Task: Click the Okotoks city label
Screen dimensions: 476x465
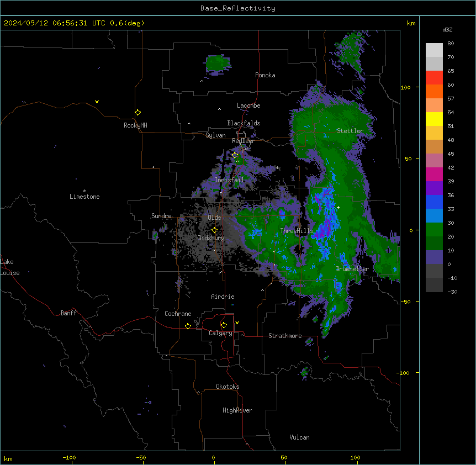Action: tap(228, 387)
